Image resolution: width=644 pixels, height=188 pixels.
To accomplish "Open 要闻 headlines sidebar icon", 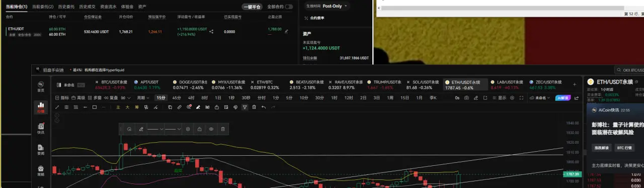I will click(41, 150).
